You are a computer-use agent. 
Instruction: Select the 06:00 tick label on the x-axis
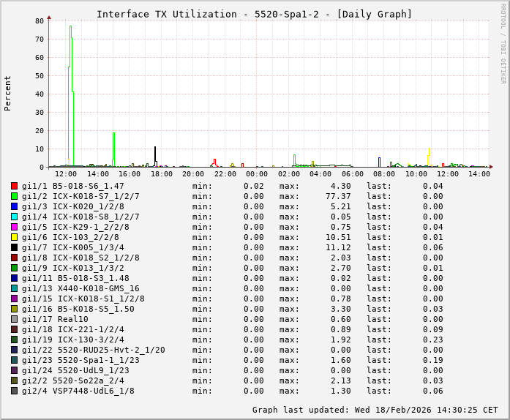[352, 174]
